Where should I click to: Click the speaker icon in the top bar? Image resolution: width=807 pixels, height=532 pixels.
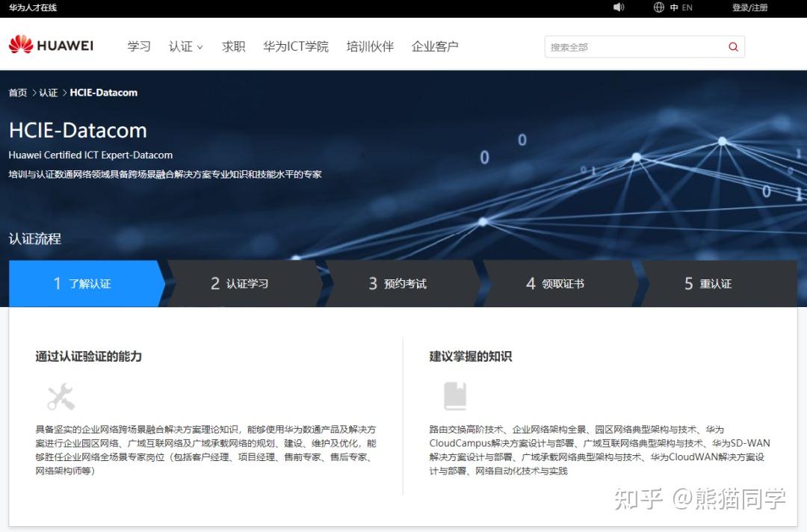point(619,7)
